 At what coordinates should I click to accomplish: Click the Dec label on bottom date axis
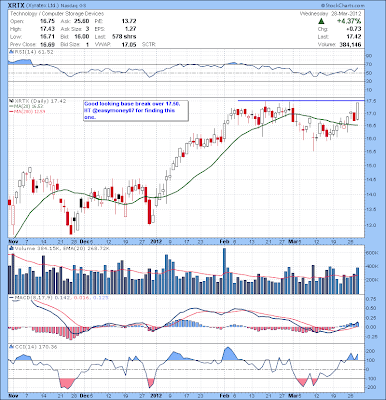(x=85, y=396)
